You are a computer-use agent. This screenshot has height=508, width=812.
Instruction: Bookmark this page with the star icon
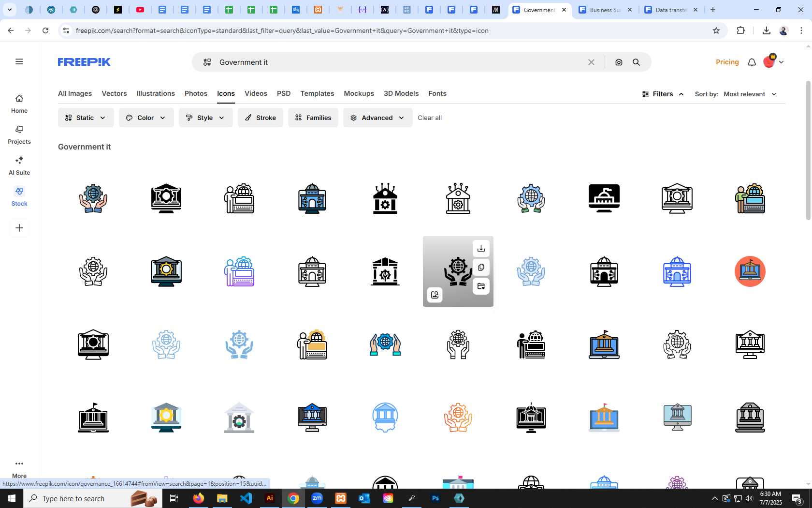point(716,30)
